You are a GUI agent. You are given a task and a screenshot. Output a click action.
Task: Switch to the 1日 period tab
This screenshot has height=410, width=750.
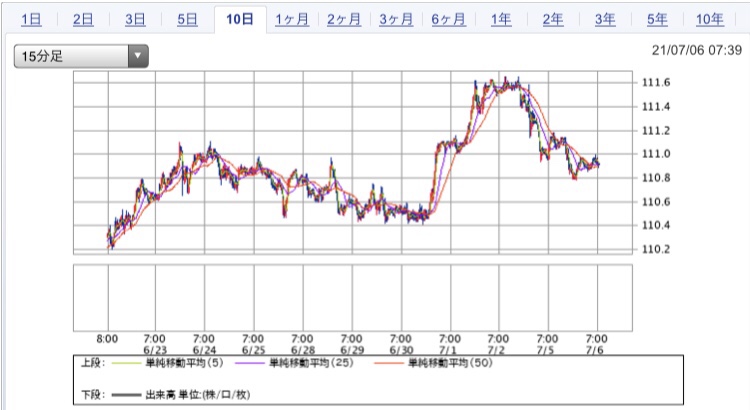tap(31, 20)
